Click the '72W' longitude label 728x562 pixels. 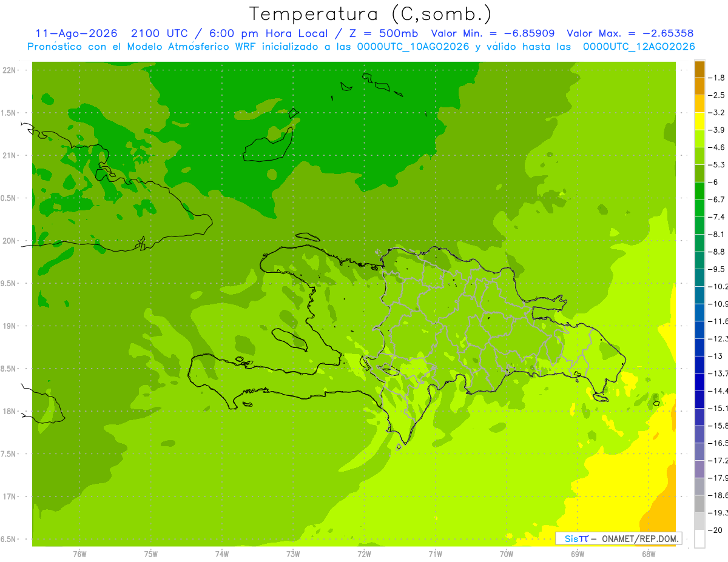point(364,554)
